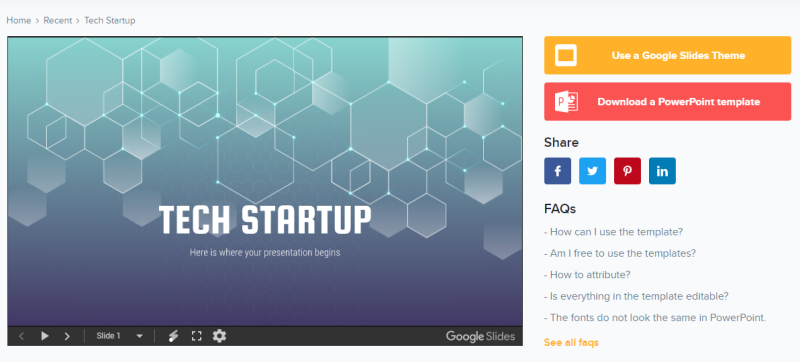Play the slideshow preview

pyautogui.click(x=45, y=336)
